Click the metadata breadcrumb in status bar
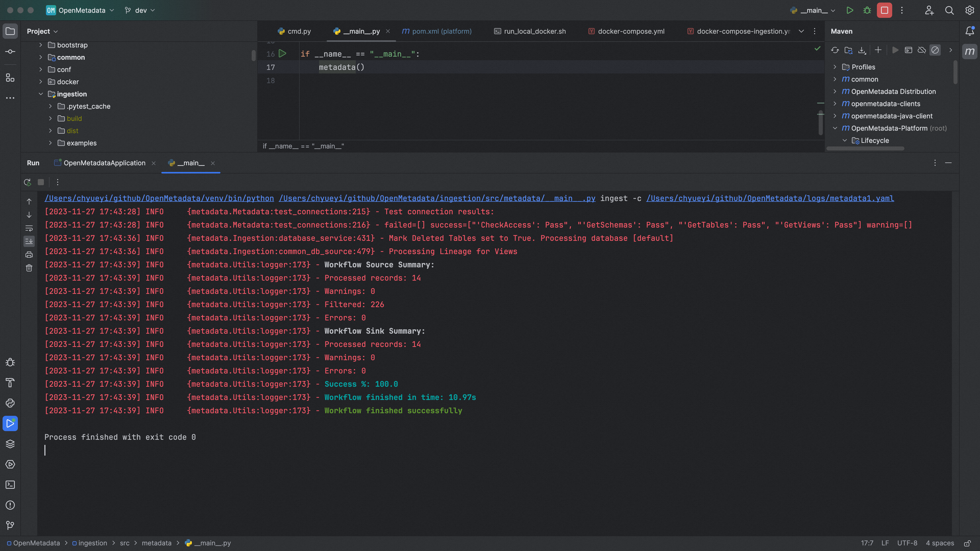The image size is (980, 551). pyautogui.click(x=156, y=543)
